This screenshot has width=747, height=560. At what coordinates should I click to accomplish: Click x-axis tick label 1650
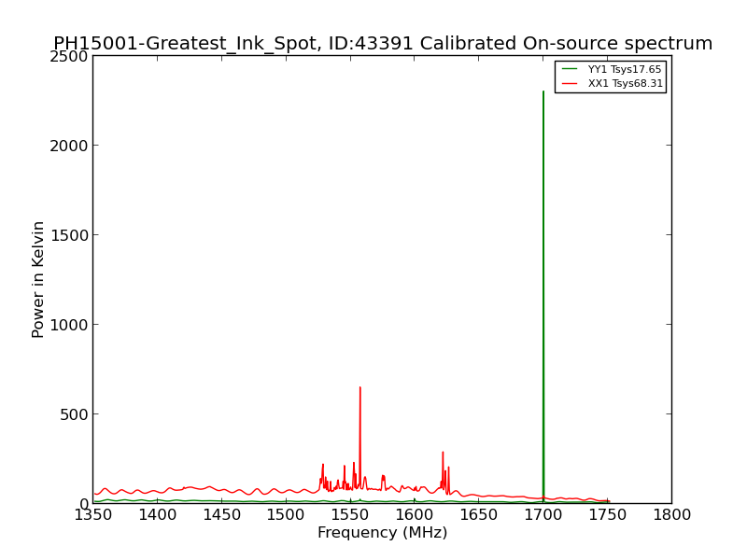click(479, 515)
